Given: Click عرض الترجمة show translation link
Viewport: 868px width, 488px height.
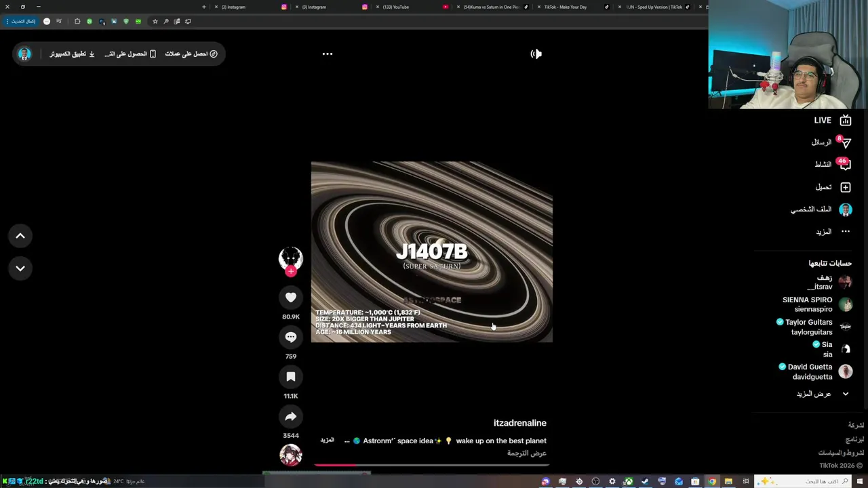Looking at the screenshot, I should click(x=527, y=453).
